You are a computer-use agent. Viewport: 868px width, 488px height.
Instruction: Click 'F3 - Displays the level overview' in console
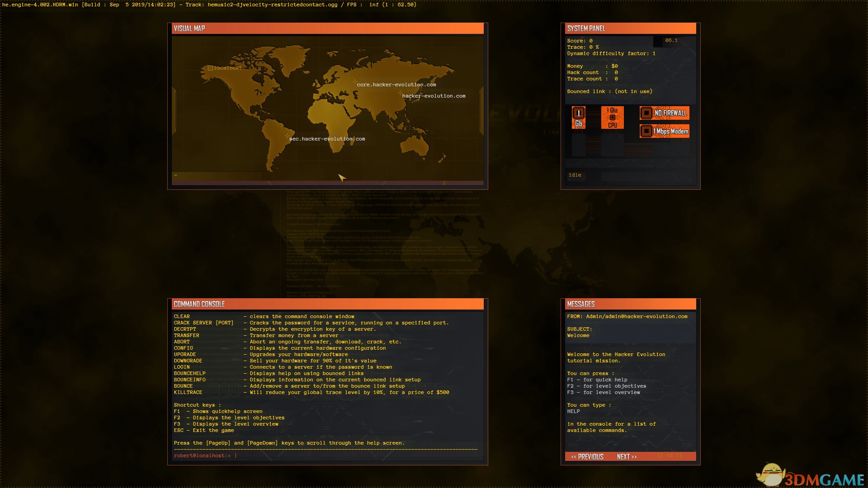[x=226, y=424]
